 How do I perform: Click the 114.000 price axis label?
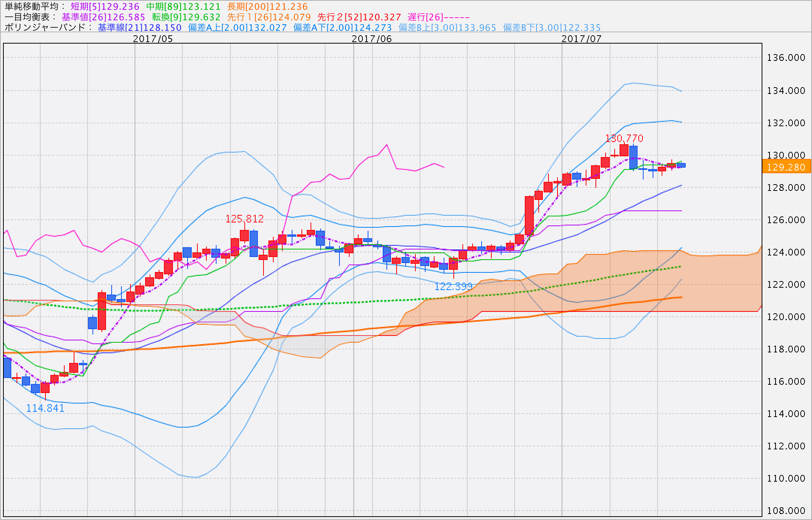point(786,414)
